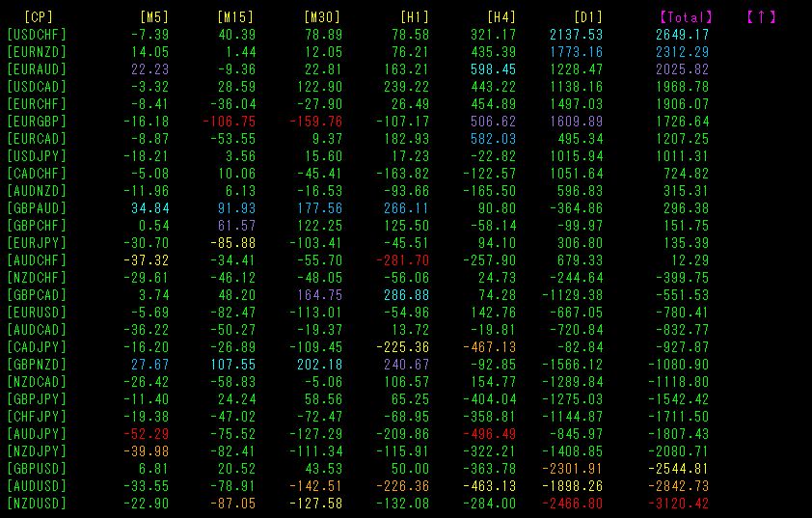Click GBPAUD M5 value 34.84
This screenshot has width=812, height=518.
[x=150, y=208]
